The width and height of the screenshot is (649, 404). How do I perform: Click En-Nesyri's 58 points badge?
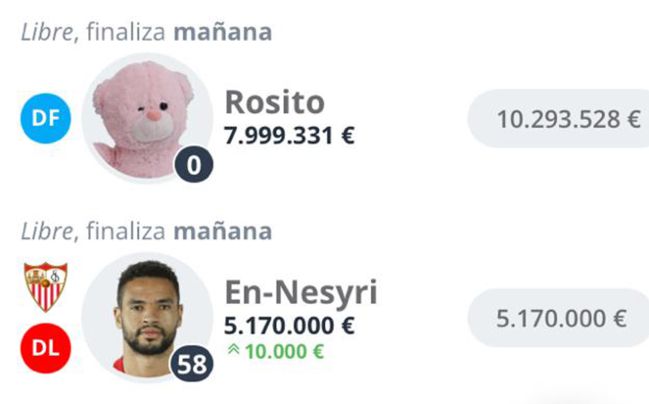[x=192, y=365]
